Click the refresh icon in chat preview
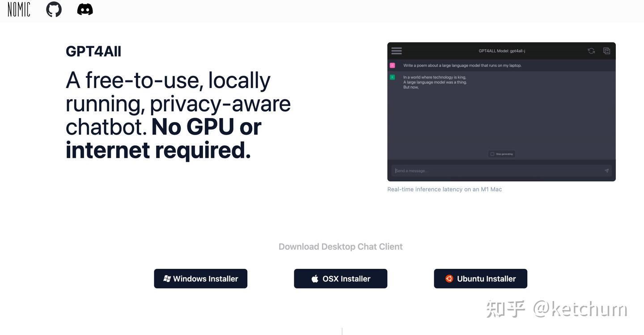 [591, 51]
